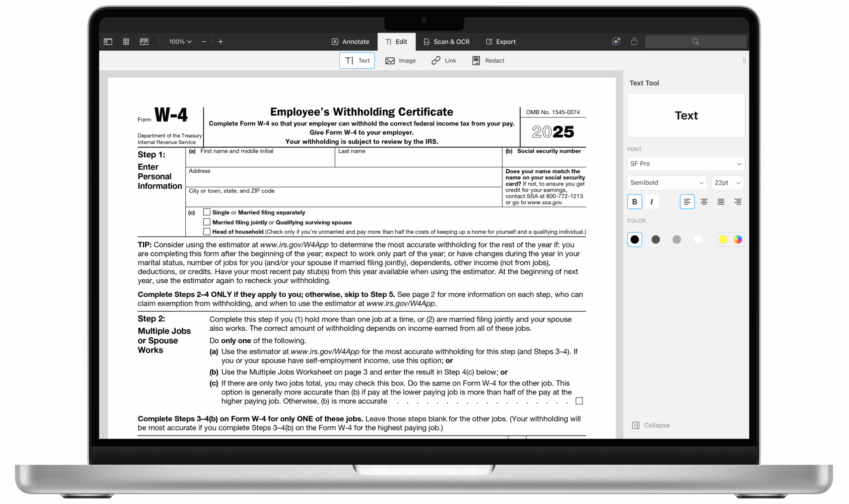Open the SF Pro font dropdown
Viewport: 849px width, 504px height.
[685, 164]
